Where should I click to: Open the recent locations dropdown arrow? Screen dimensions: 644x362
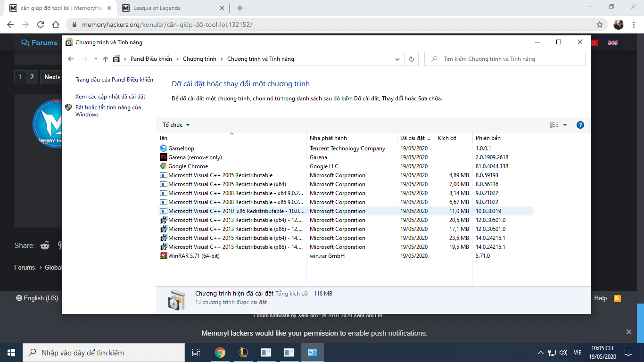click(x=96, y=59)
